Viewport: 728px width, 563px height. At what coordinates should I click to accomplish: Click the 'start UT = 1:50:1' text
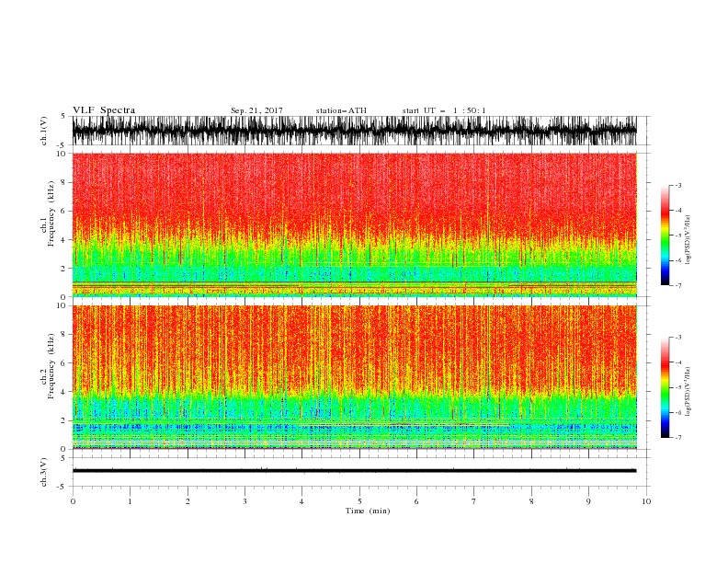pos(444,110)
